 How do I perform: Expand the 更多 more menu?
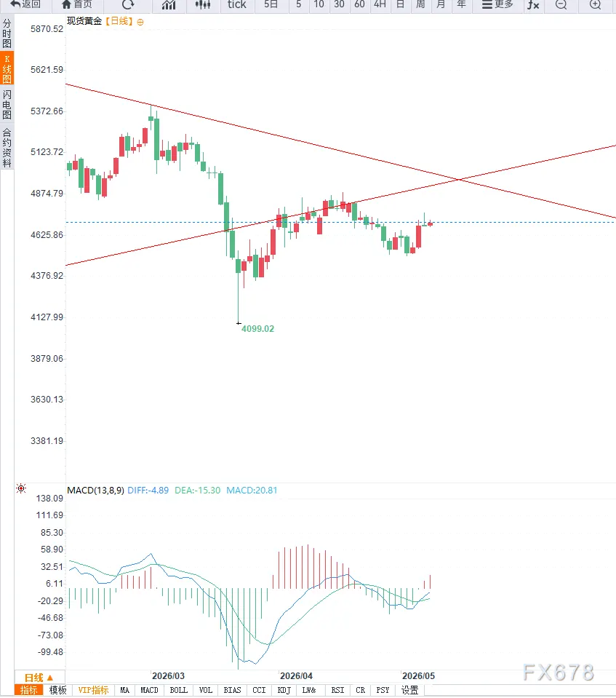497,4
